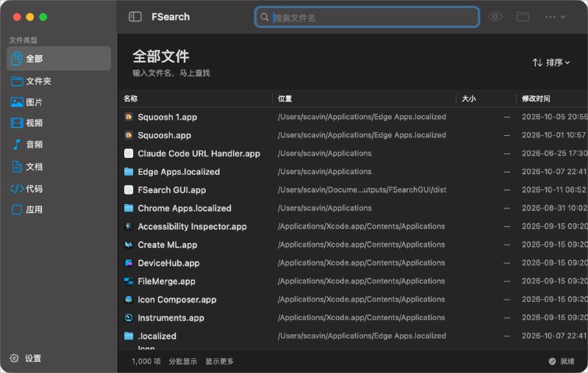Select the Edge Apps.localized folder name
This screenshot has height=373, width=588.
click(179, 172)
